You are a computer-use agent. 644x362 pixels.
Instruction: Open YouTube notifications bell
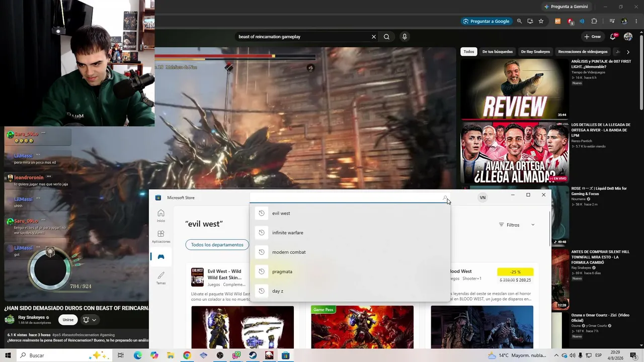pyautogui.click(x=613, y=37)
